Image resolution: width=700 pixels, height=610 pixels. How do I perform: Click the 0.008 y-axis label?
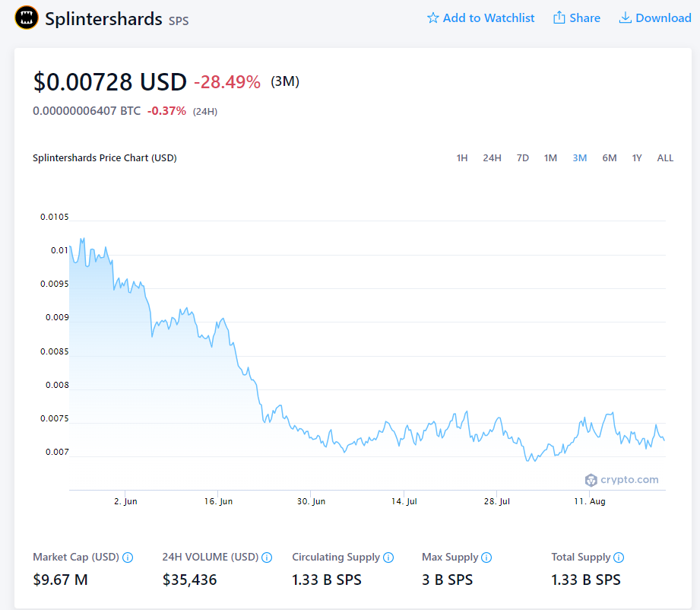57,385
